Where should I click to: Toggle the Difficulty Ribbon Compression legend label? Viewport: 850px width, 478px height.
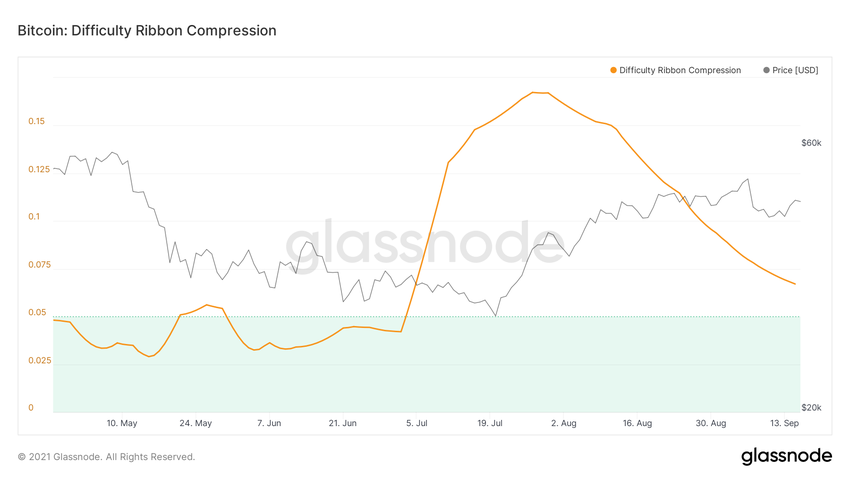(x=680, y=70)
